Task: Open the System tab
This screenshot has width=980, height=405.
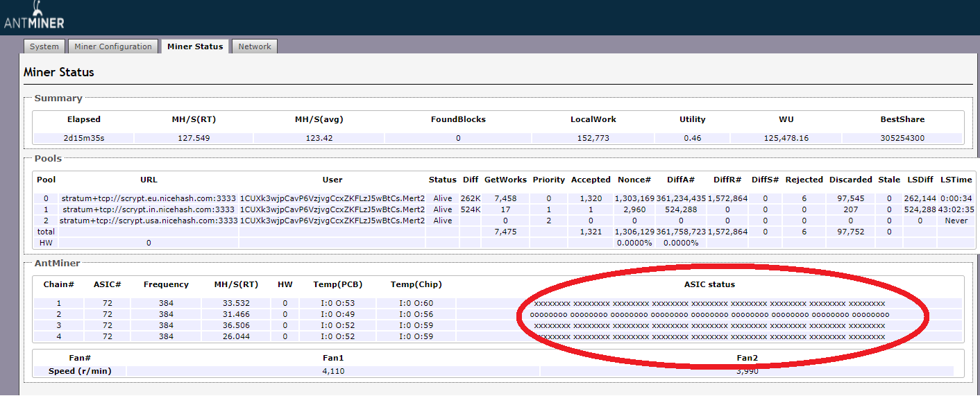Action: [x=44, y=46]
